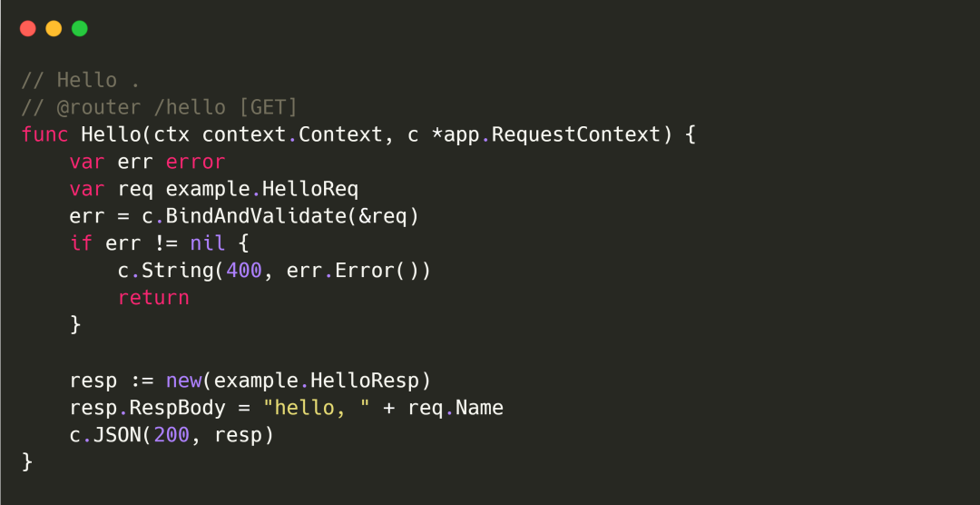Click the "return" keyword
Screen dimensions: 980x505
pyautogui.click(x=153, y=298)
